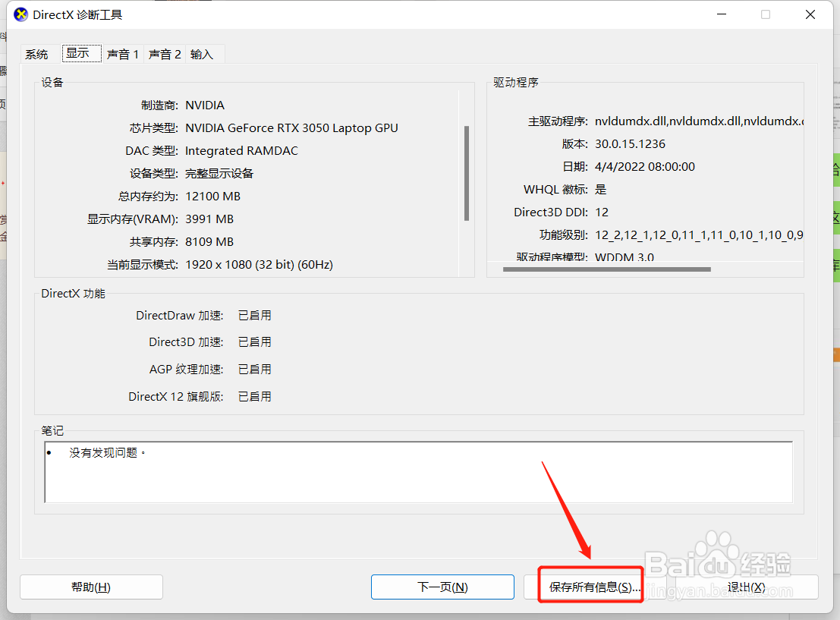Image resolution: width=840 pixels, height=620 pixels.
Task: Click the total memory value 12100 MB
Action: pos(212,196)
